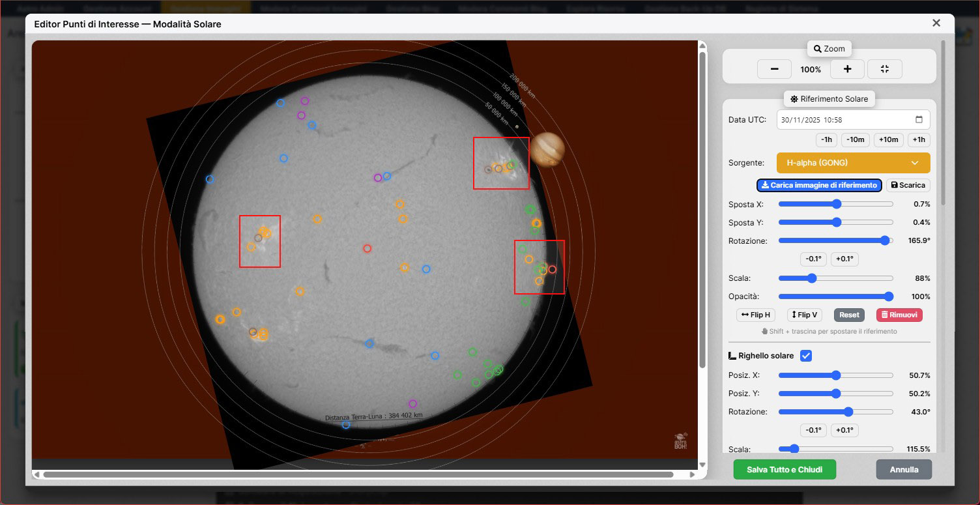This screenshot has width=980, height=505.
Task: Flip the reference vertically with Flip V
Action: [x=805, y=315]
